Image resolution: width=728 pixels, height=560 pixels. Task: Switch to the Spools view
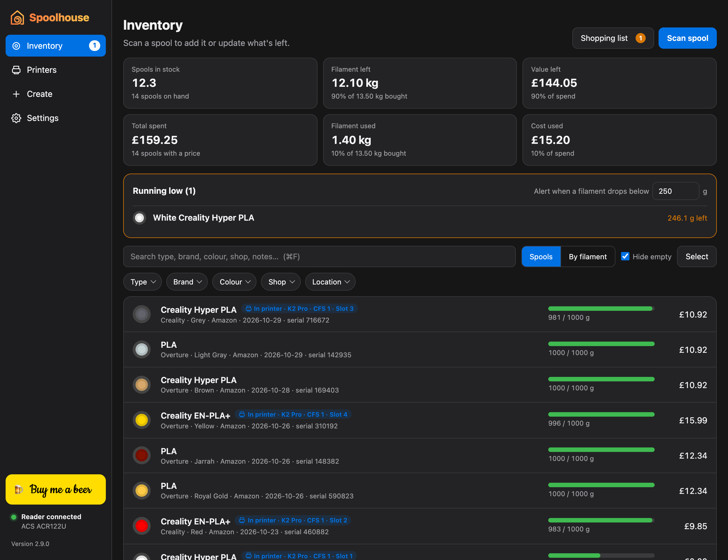(x=541, y=257)
